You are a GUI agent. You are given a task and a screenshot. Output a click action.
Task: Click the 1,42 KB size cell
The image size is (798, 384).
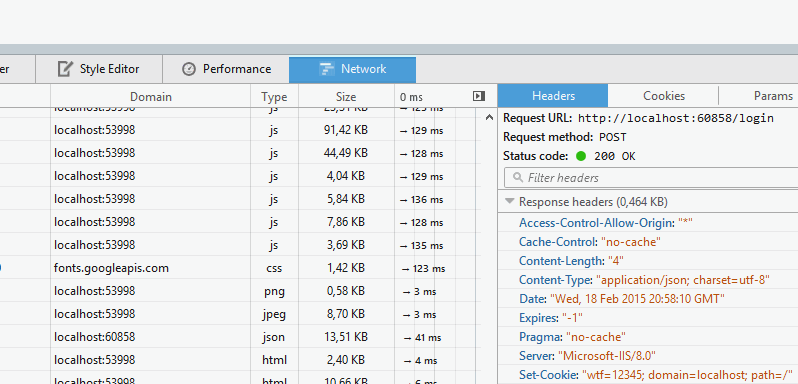pyautogui.click(x=346, y=268)
